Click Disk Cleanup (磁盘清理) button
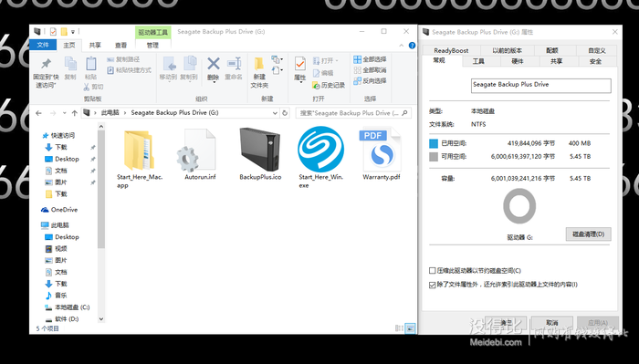This screenshot has width=639, height=364. (x=588, y=234)
